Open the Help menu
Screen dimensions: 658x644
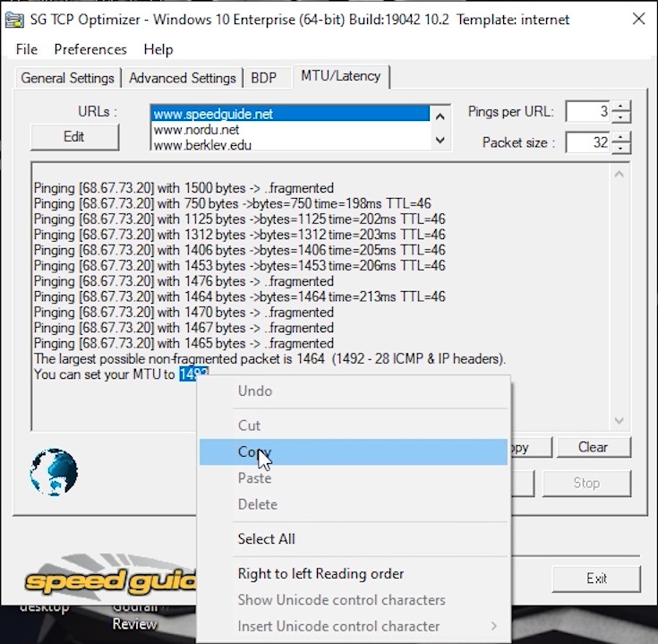(158, 49)
